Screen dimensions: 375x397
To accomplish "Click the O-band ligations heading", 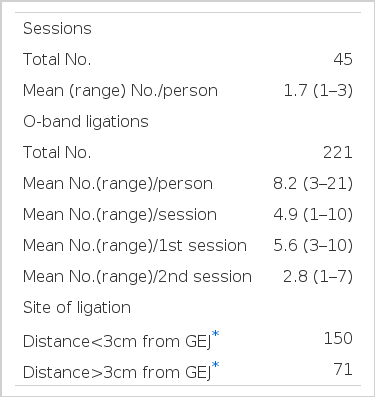I will click(x=86, y=121).
